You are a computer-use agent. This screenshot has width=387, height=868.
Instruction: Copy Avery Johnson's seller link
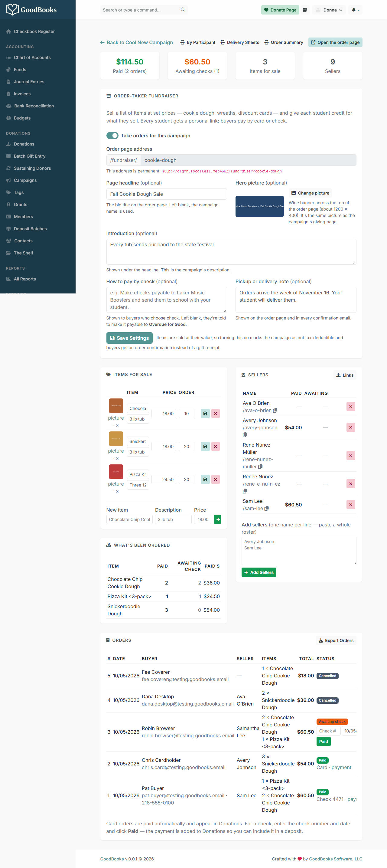245,435
